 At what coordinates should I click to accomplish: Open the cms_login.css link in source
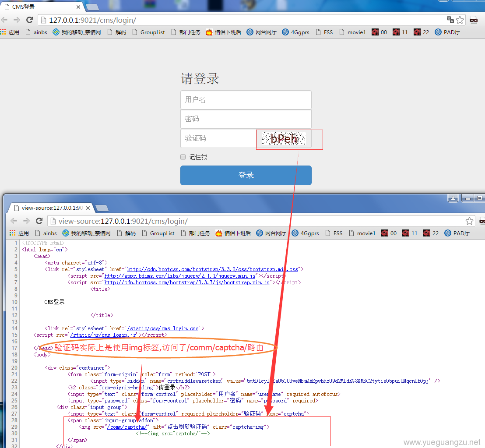pyautogui.click(x=163, y=328)
